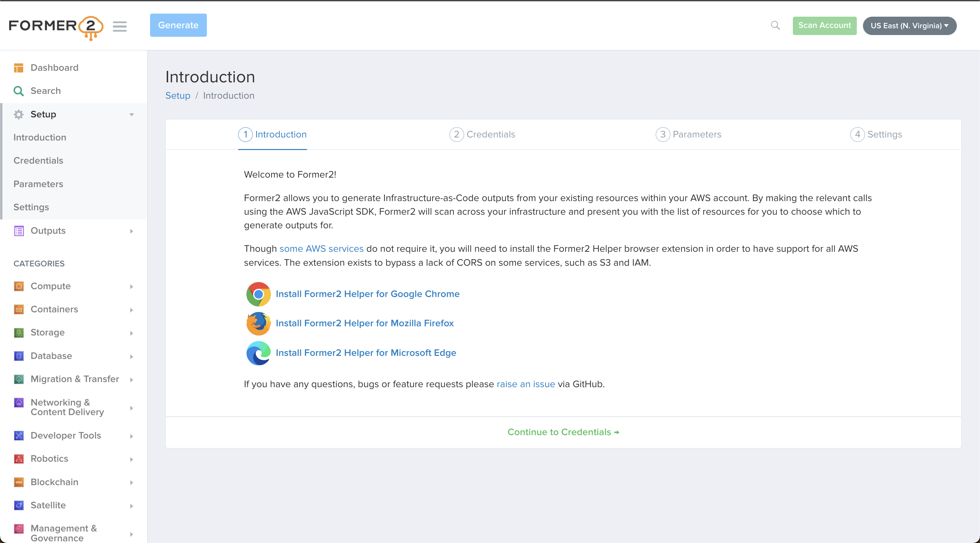980x543 pixels.
Task: Switch to the Credentials step tab
Action: [483, 135]
